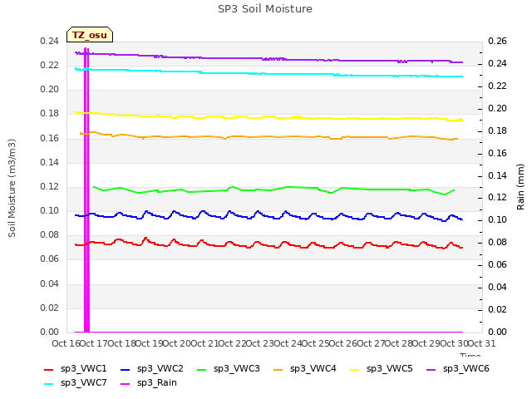Click the purple sp3_VWC6 legend swatch
This screenshot has width=532, height=399.
point(431,369)
